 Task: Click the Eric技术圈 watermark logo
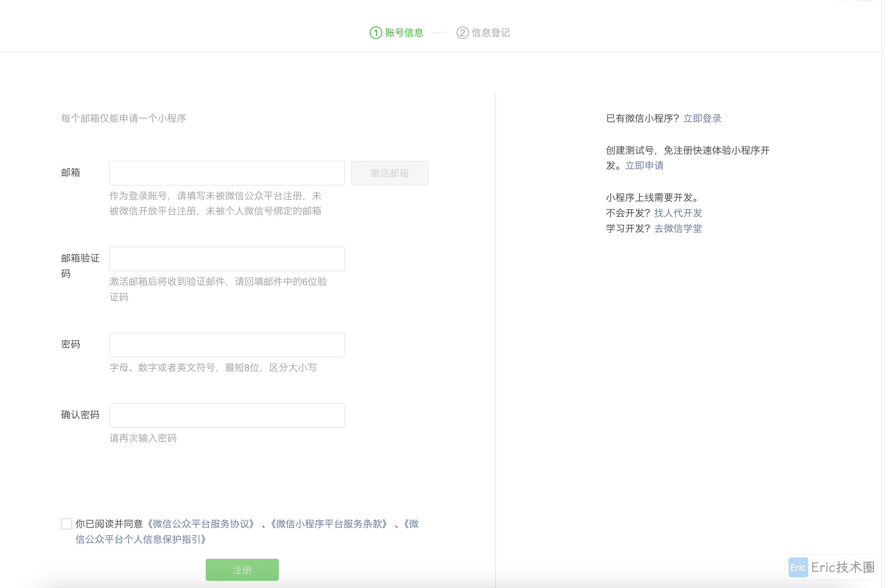(798, 567)
